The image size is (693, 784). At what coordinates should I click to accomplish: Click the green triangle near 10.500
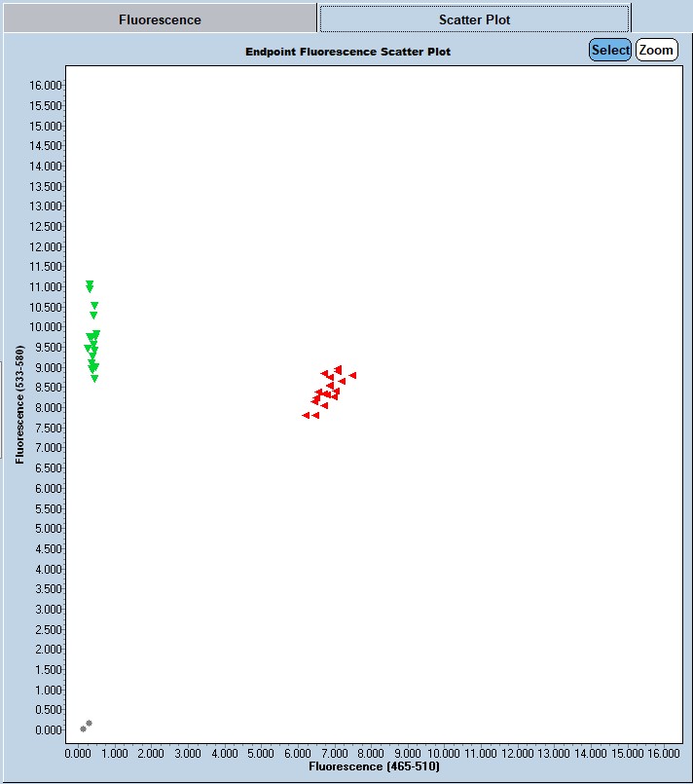coord(94,306)
